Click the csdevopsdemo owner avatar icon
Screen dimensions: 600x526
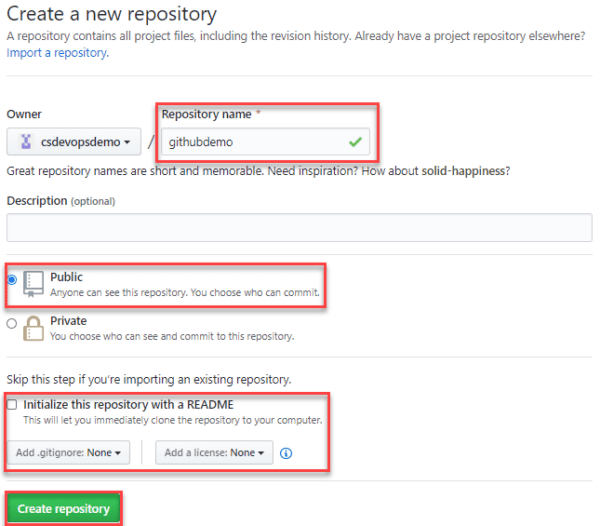pos(27,142)
